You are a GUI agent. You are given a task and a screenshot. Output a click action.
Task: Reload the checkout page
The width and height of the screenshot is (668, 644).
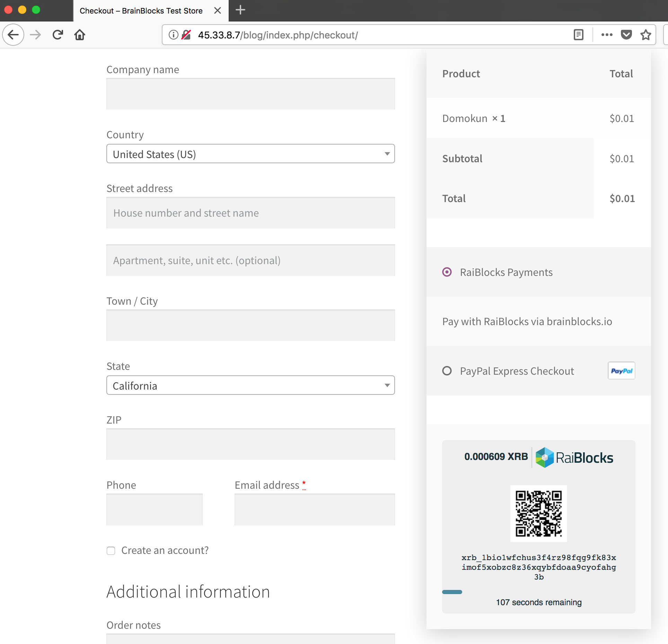click(x=58, y=35)
